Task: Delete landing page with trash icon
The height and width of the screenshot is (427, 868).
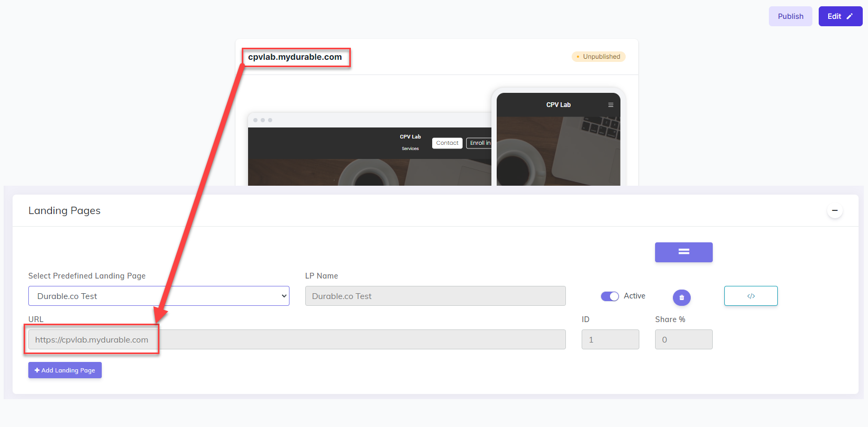Action: (x=682, y=297)
